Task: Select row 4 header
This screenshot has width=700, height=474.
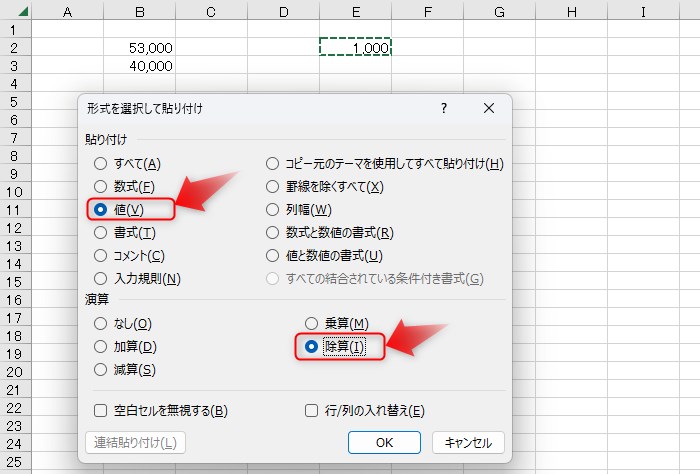Action: 16,83
